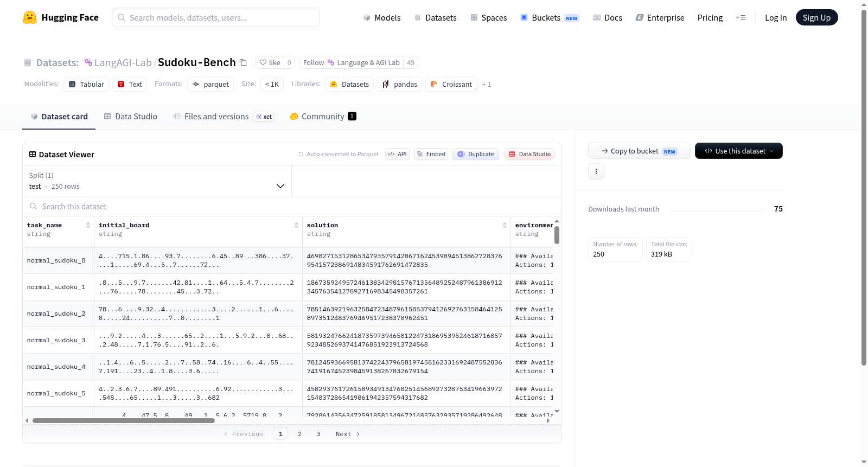
Task: Select the Croissant library tag
Action: click(451, 84)
